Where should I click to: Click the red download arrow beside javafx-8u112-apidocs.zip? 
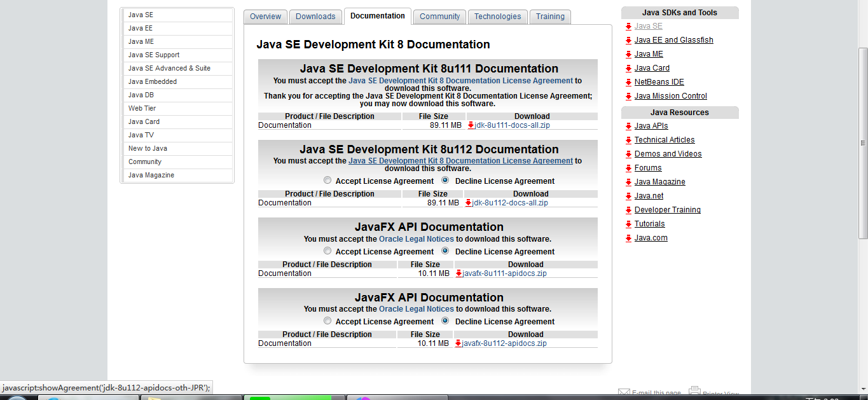[458, 343]
